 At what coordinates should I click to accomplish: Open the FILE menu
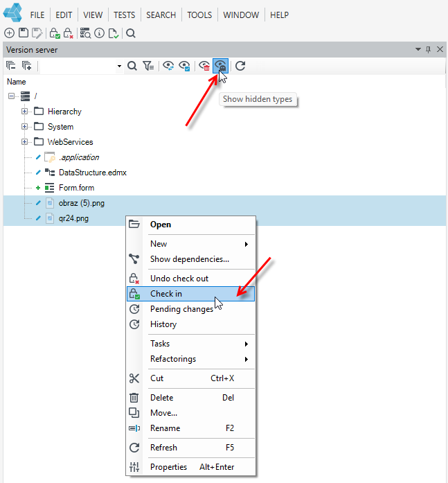click(x=37, y=15)
